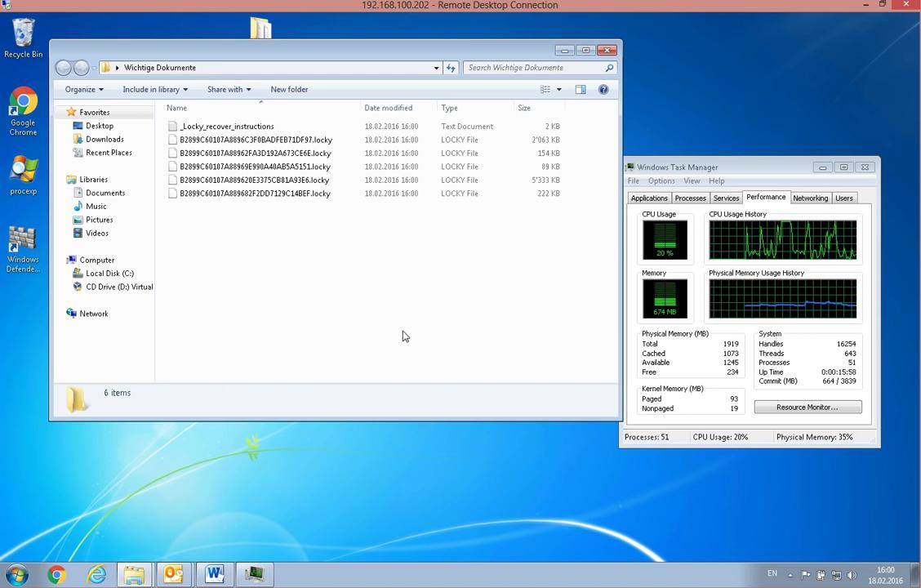Click the search magnifier icon

pyautogui.click(x=609, y=68)
